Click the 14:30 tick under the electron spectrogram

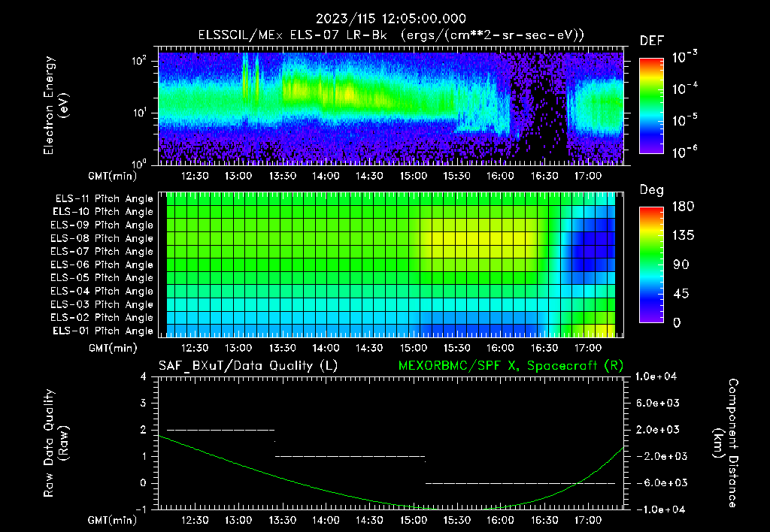[369, 176]
